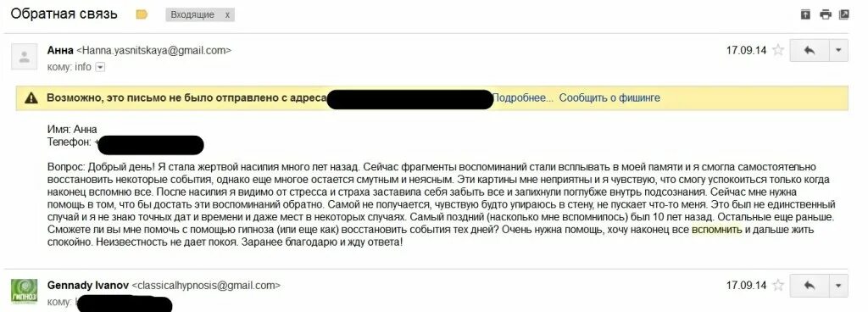The width and height of the screenshot is (868, 312).
Task: Remove the Входящие label with x
Action: 227,15
